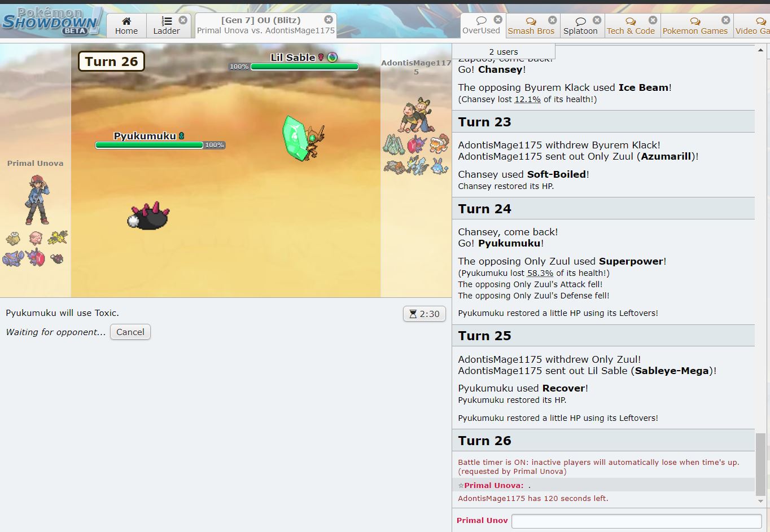Select Gliscor icon in Primal Unova's team
The width and height of the screenshot is (770, 532).
13,259
